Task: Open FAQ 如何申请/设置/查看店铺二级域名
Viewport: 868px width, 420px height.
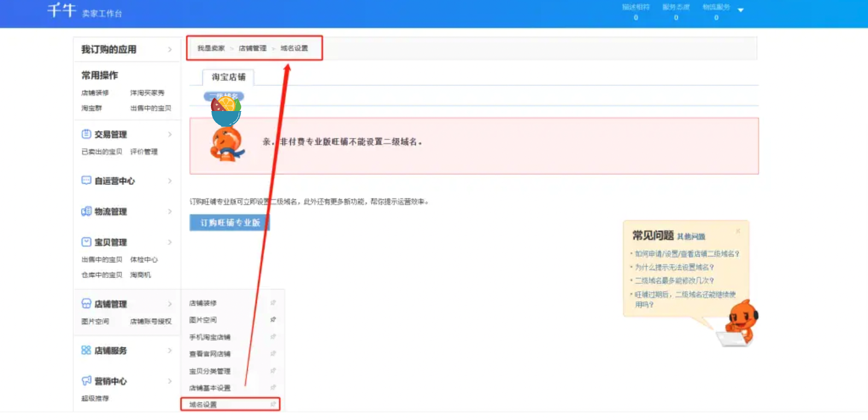Action: [687, 254]
